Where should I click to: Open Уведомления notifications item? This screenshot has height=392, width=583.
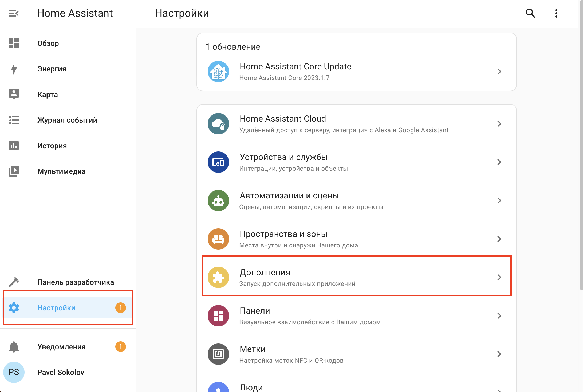pos(61,347)
